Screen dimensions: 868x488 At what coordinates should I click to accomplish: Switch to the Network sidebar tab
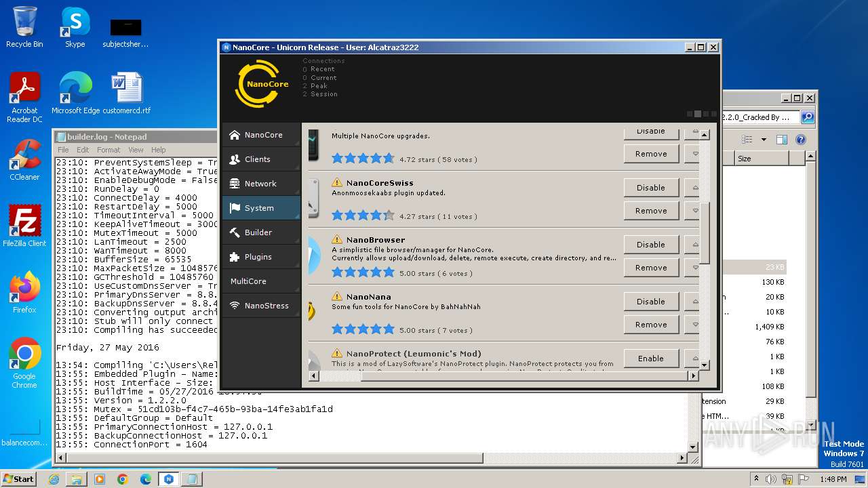tap(261, 184)
